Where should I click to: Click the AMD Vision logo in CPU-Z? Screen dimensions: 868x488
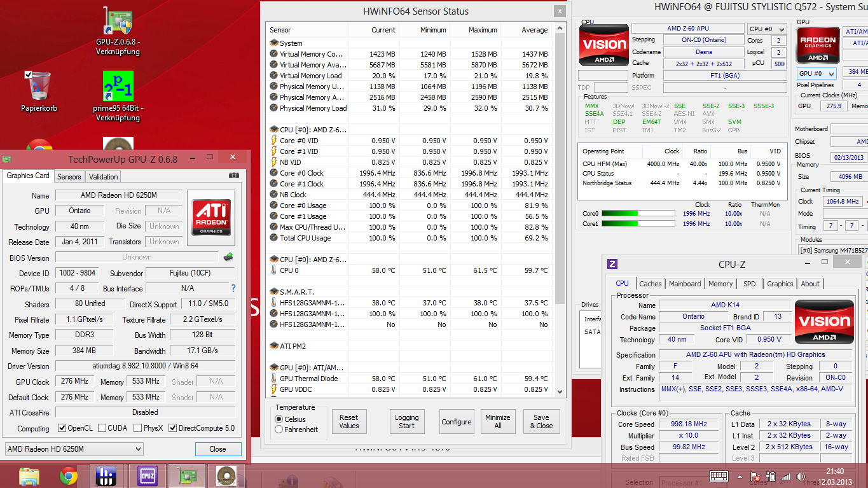pyautogui.click(x=825, y=323)
